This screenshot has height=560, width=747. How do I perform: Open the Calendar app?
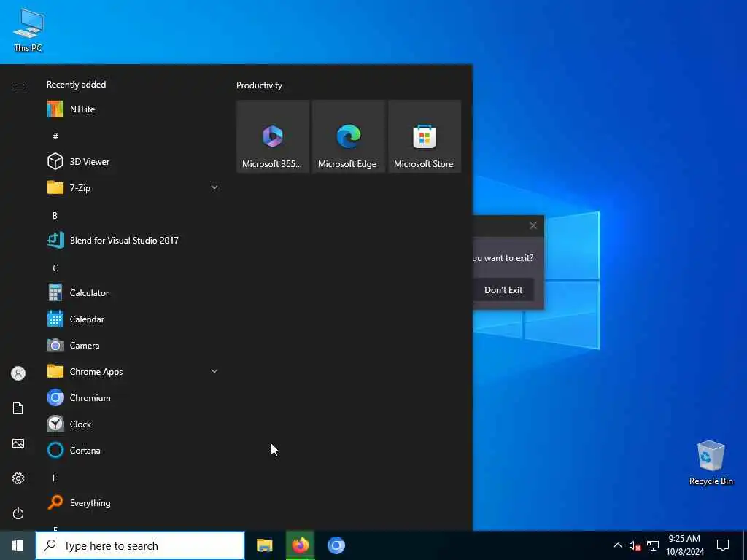133,319
